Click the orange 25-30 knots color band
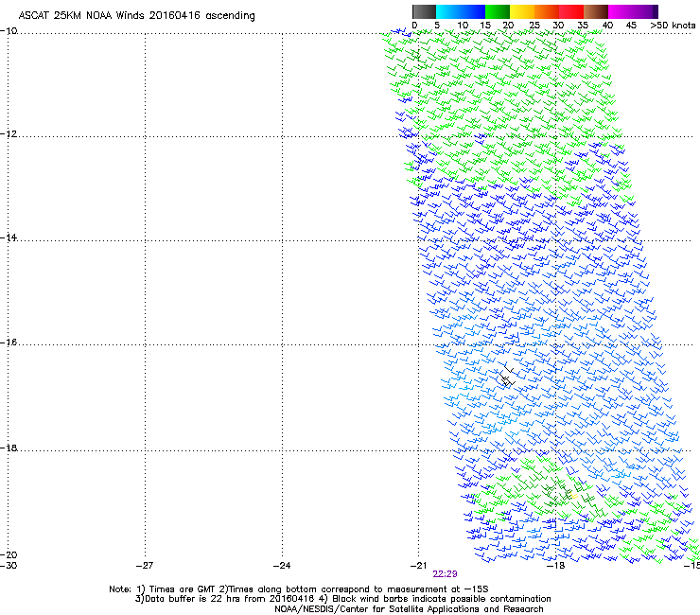Image resolution: width=700 pixels, height=615 pixels. [x=547, y=11]
